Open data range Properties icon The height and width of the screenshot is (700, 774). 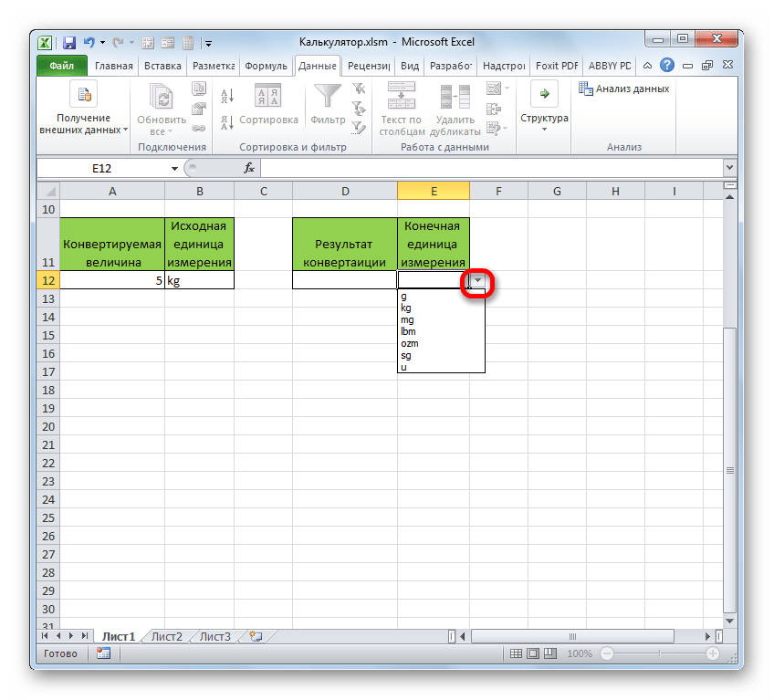tap(199, 109)
